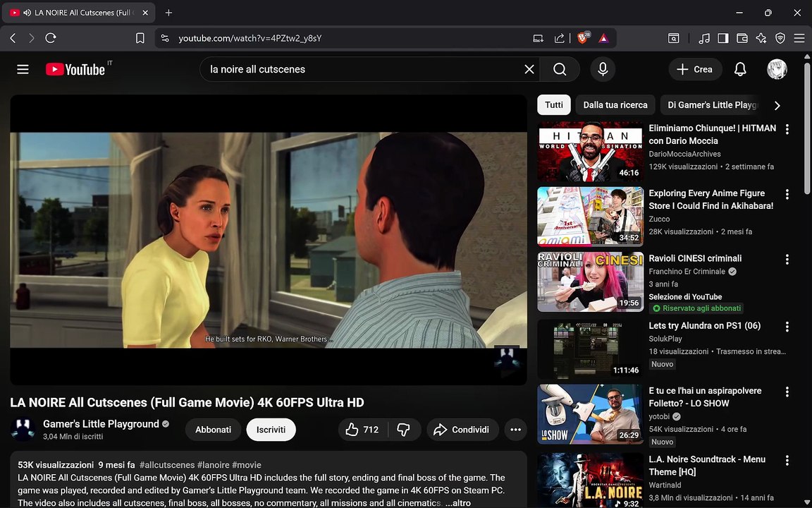
Task: Open the L.A. Noire Soundtrack thumbnail
Action: coord(591,480)
